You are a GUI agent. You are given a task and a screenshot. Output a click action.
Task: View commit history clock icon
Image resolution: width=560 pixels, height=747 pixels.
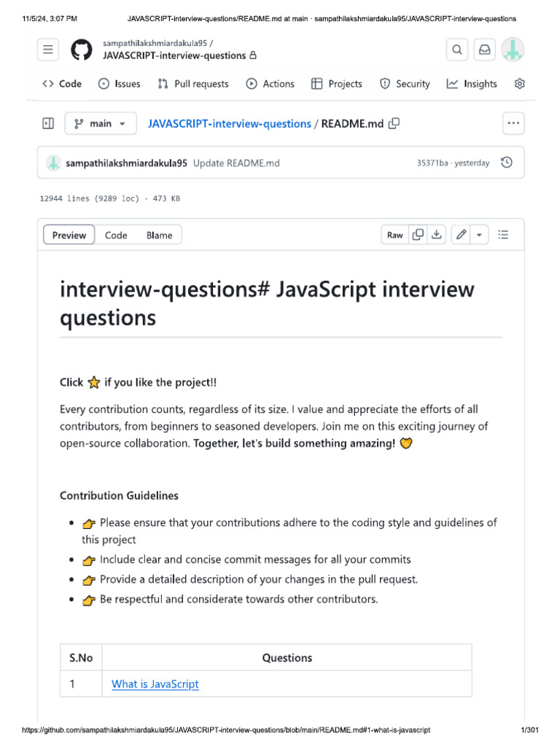507,163
